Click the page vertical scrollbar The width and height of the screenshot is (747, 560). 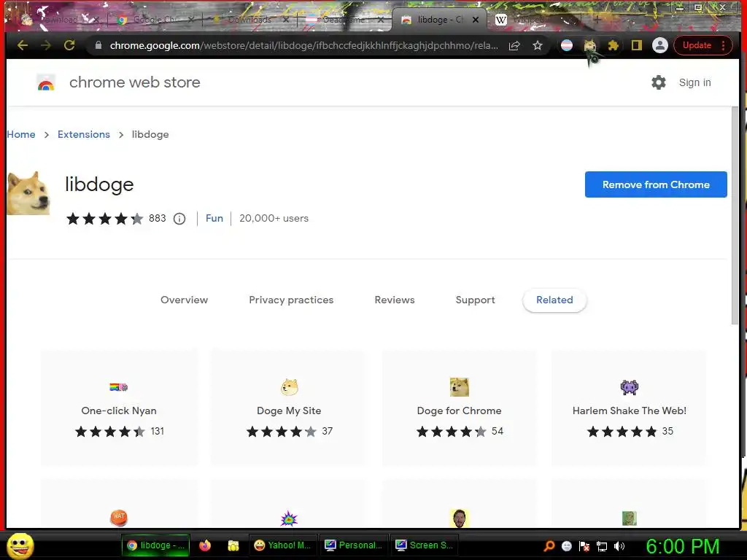pos(735,216)
